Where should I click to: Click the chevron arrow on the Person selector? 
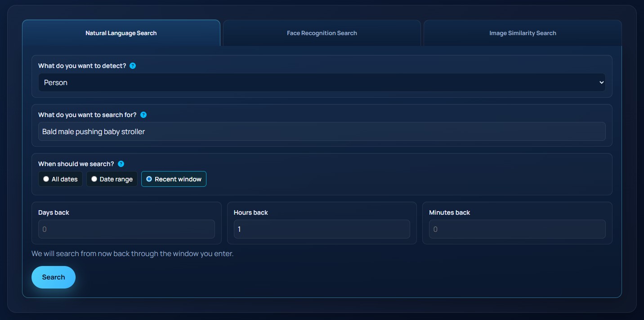(601, 82)
